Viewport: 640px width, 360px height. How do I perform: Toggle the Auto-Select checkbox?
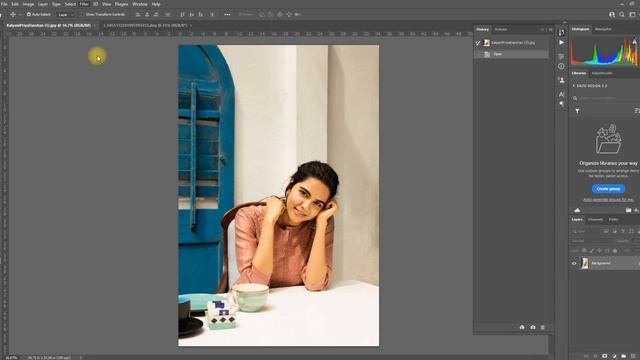[29, 14]
